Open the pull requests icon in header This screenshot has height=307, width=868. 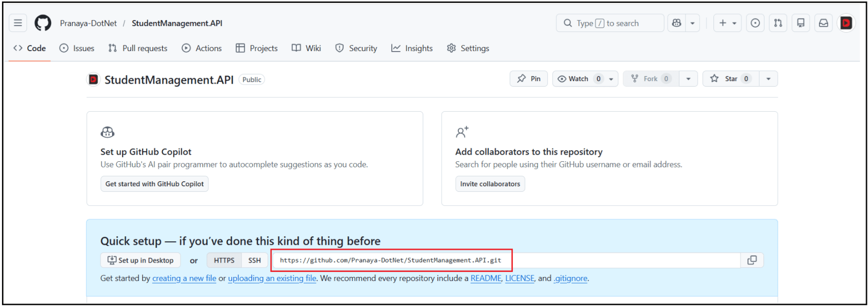[778, 23]
